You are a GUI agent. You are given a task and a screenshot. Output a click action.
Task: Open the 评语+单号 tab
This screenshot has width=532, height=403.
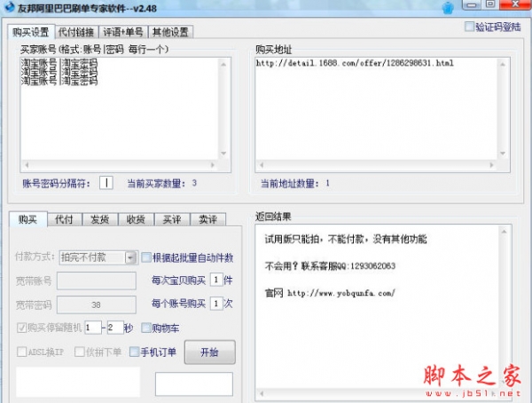(123, 32)
